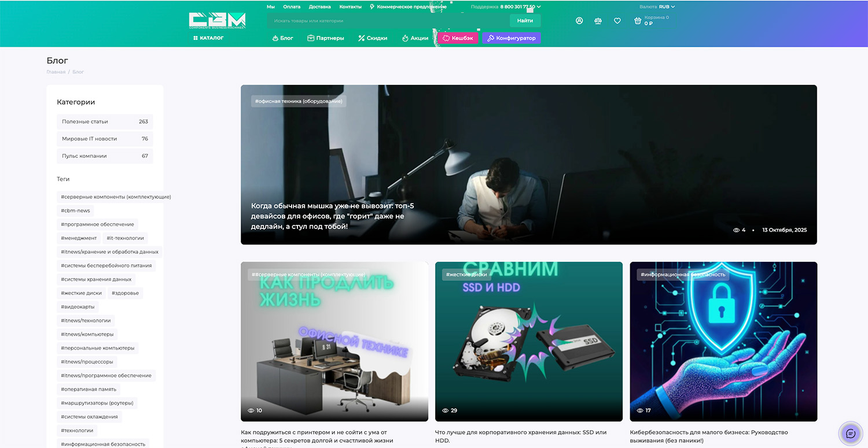Go to the Скидки menu item

(x=373, y=38)
